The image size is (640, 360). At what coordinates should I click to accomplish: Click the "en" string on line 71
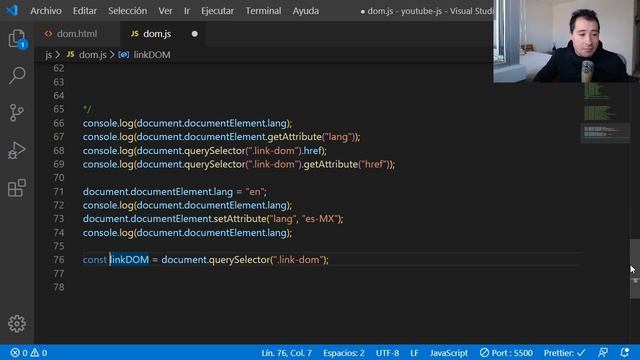[x=255, y=191]
